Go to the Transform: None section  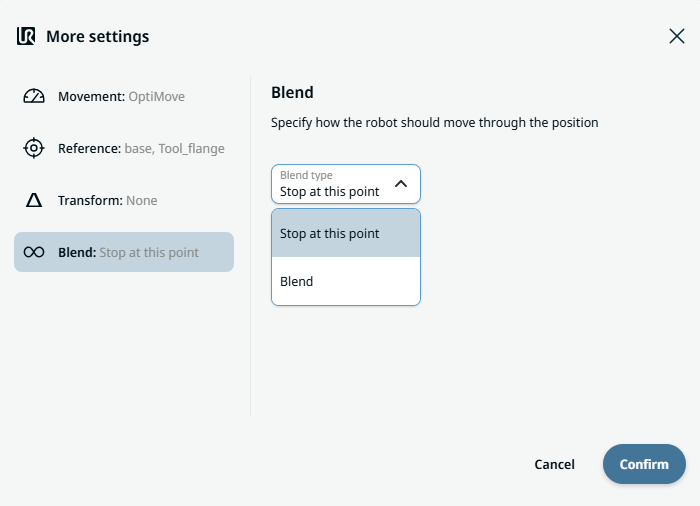pos(108,201)
